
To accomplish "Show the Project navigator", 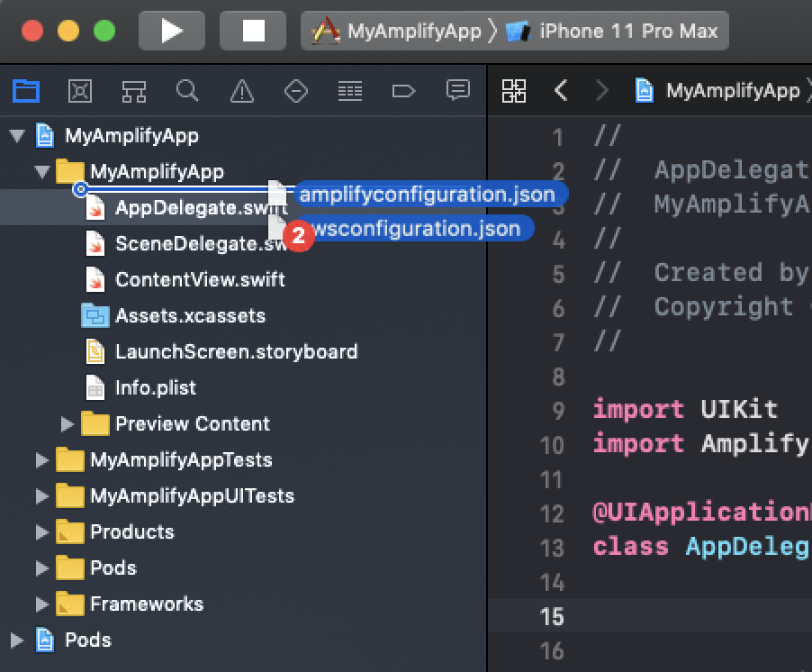I will click(26, 91).
